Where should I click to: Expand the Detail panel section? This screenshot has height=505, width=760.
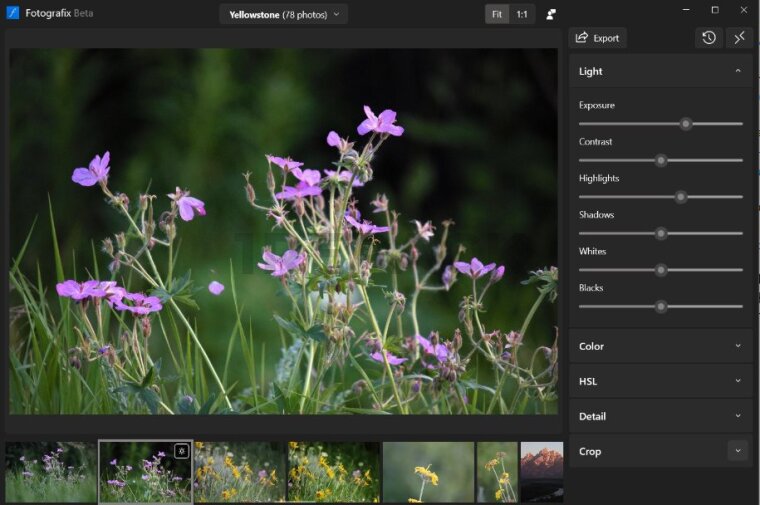[x=738, y=416]
